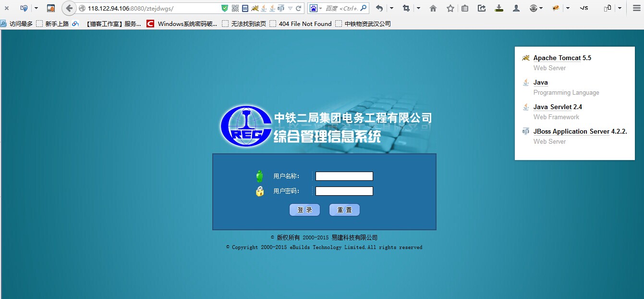Click the JS script toolbar icon

tap(583, 8)
